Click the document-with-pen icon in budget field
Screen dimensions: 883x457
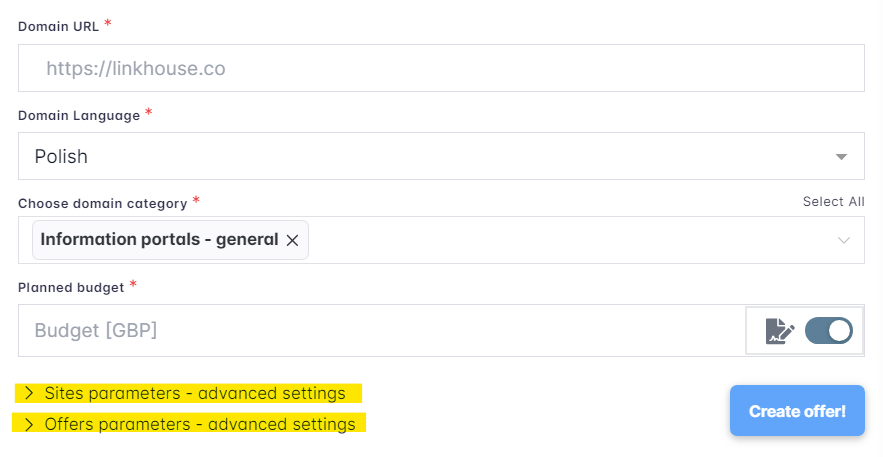coord(779,331)
